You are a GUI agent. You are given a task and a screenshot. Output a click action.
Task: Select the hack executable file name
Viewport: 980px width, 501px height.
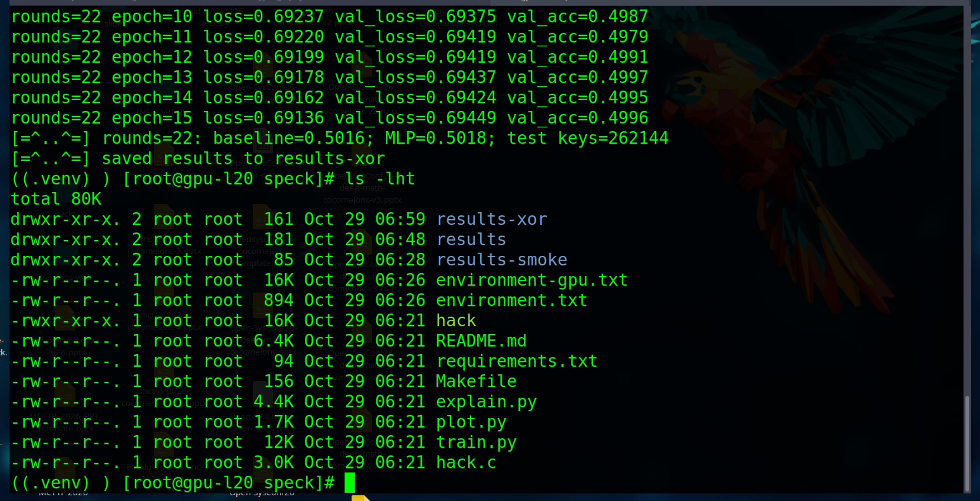[456, 320]
